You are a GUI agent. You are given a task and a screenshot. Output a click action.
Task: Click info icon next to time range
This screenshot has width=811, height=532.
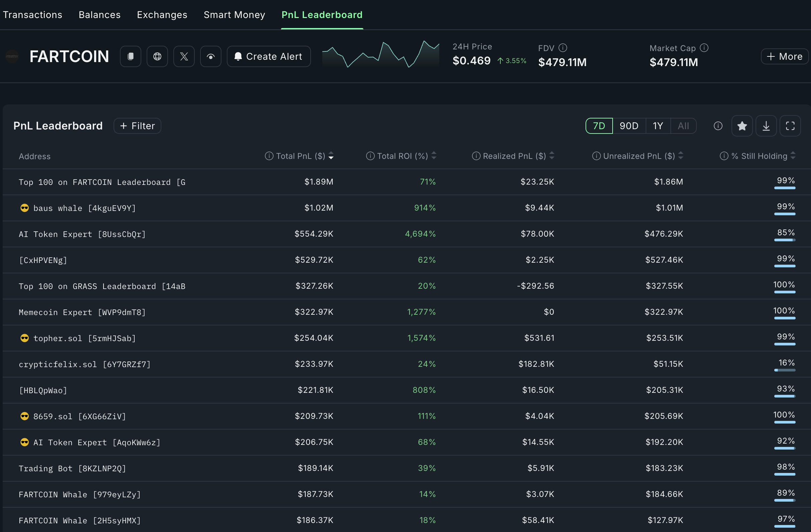(x=718, y=126)
